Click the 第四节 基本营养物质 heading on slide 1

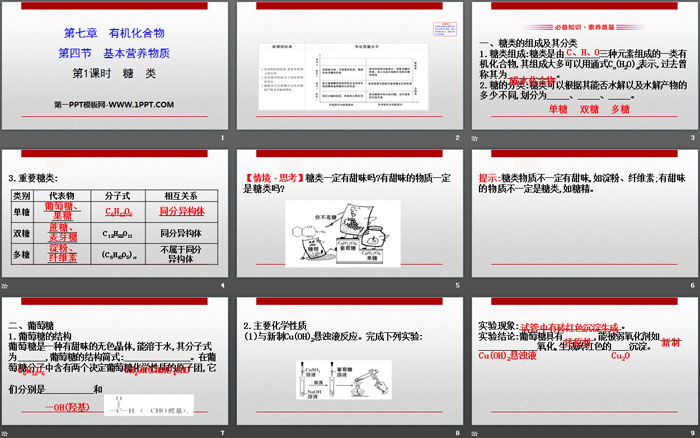[114, 53]
